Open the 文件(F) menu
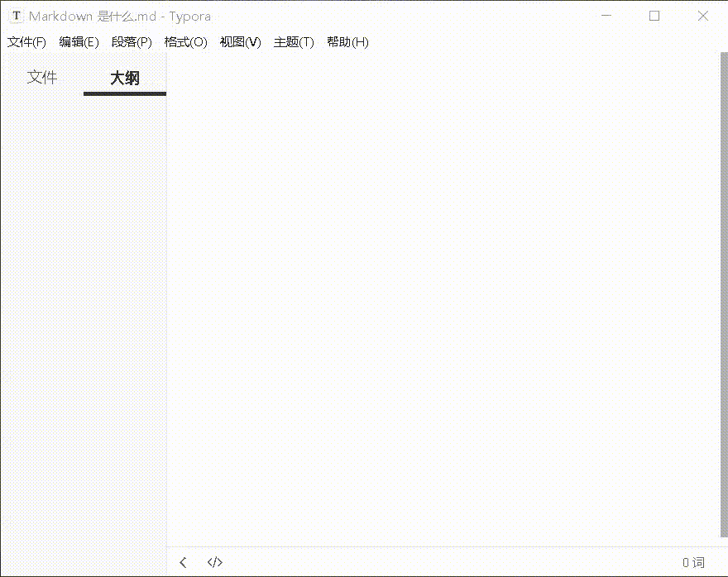This screenshot has width=728, height=577. click(26, 42)
